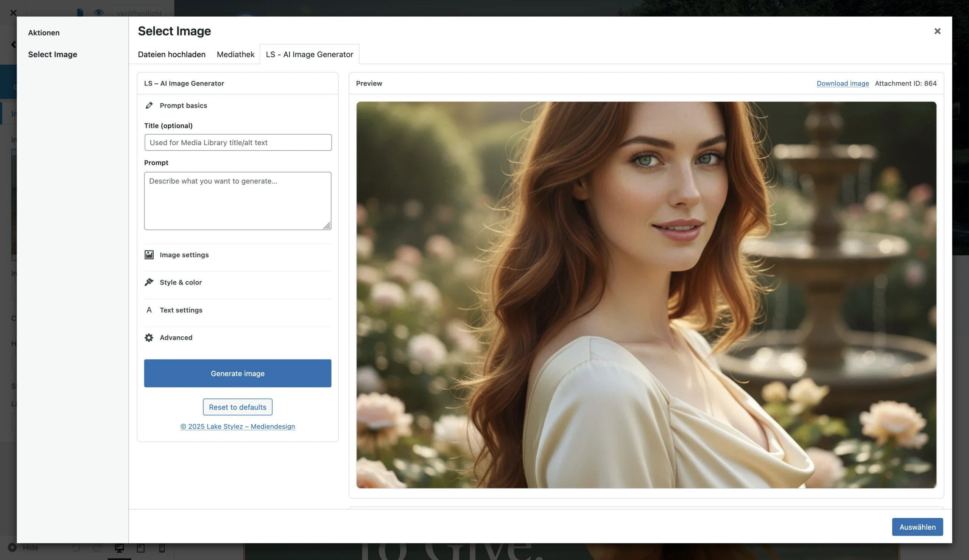Viewport: 969px width, 560px height.
Task: Expand the Advanced section
Action: pos(176,338)
